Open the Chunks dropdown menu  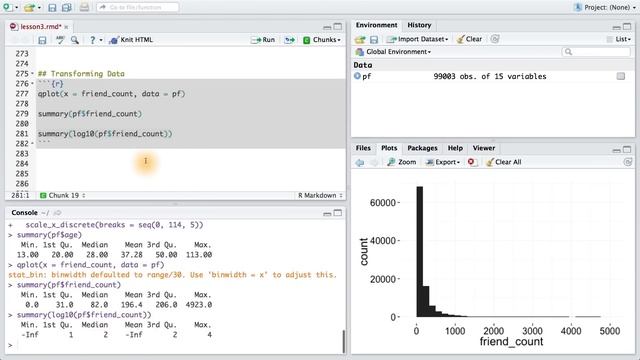[322, 40]
